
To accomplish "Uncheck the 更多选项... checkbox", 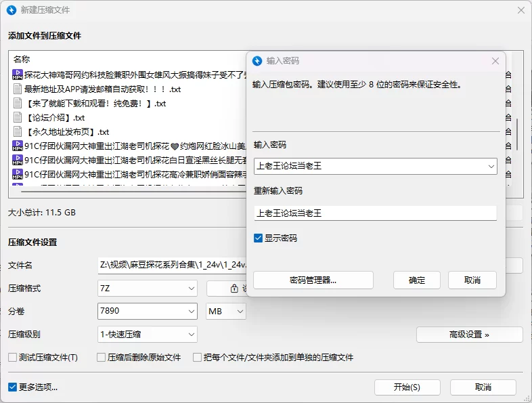I will tap(12, 387).
